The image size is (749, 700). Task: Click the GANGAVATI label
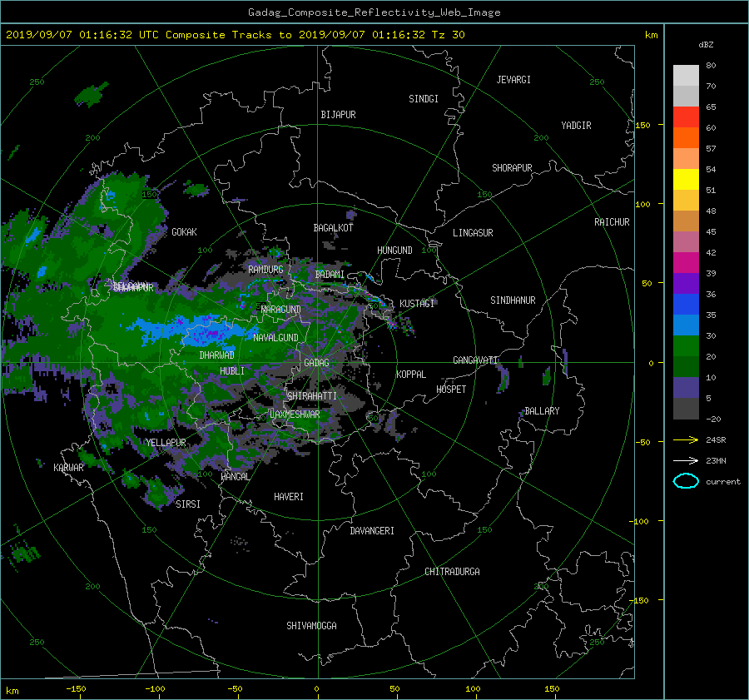tap(475, 360)
